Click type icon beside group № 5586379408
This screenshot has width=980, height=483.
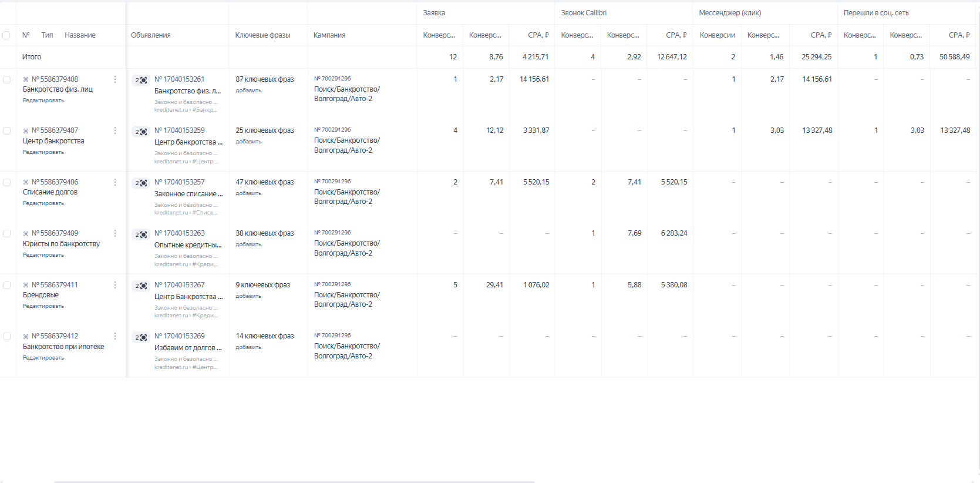[26, 79]
